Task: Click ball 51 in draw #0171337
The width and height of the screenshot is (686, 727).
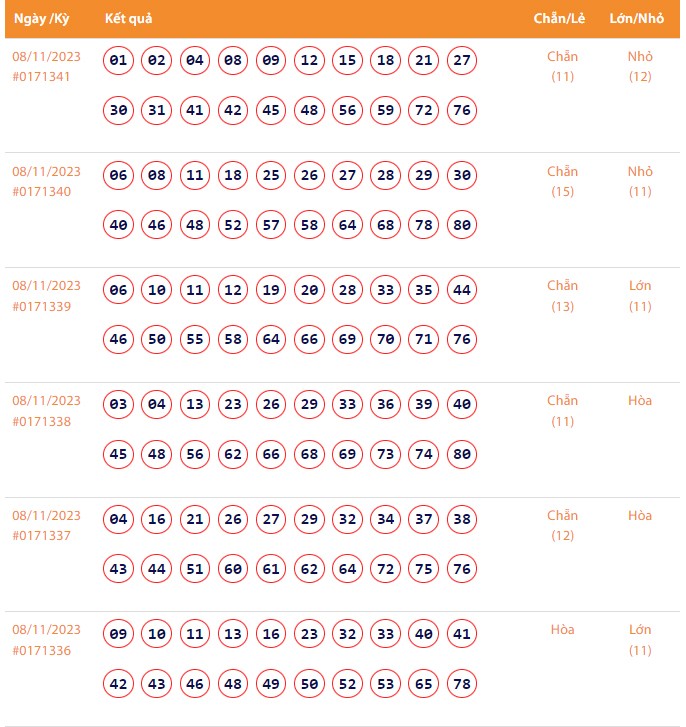Action: pyautogui.click(x=195, y=569)
